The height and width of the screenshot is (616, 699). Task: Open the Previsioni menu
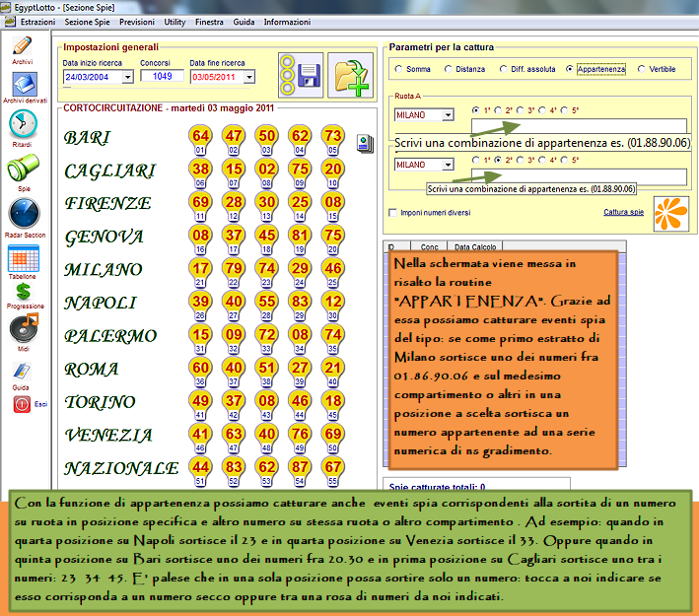(137, 22)
